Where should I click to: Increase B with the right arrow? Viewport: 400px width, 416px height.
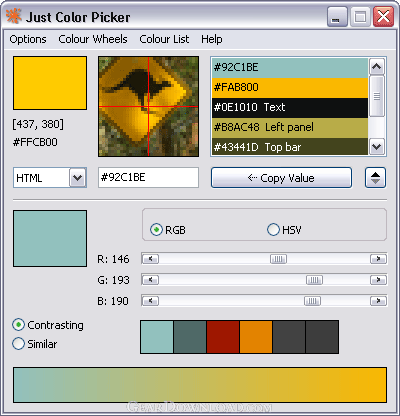click(378, 301)
